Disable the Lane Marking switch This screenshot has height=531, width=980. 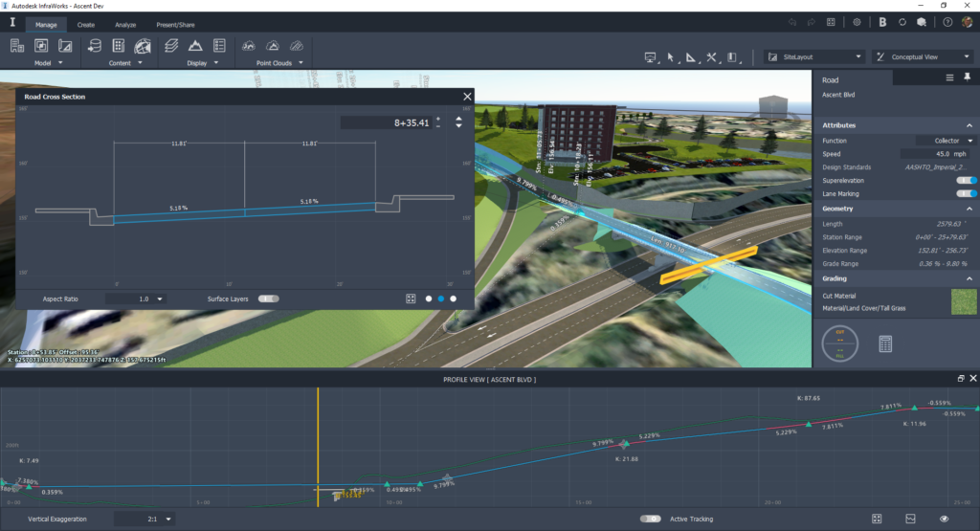tap(967, 193)
